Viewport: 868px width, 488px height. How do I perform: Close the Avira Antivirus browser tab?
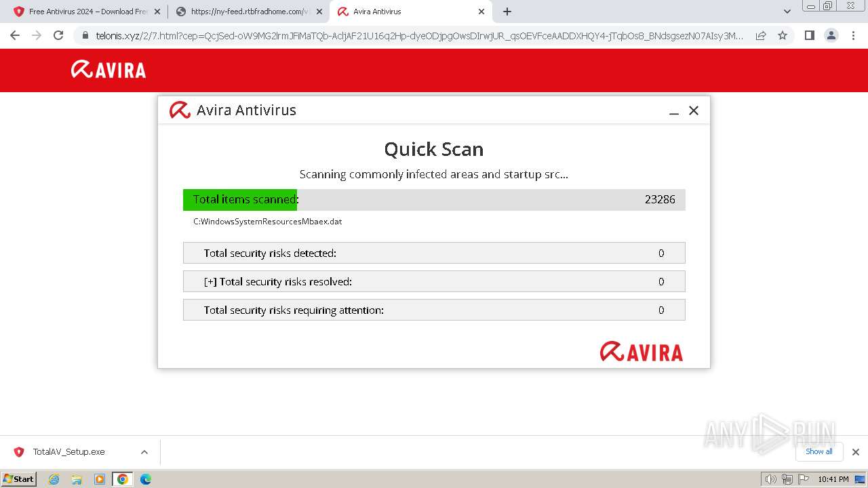coord(481,12)
